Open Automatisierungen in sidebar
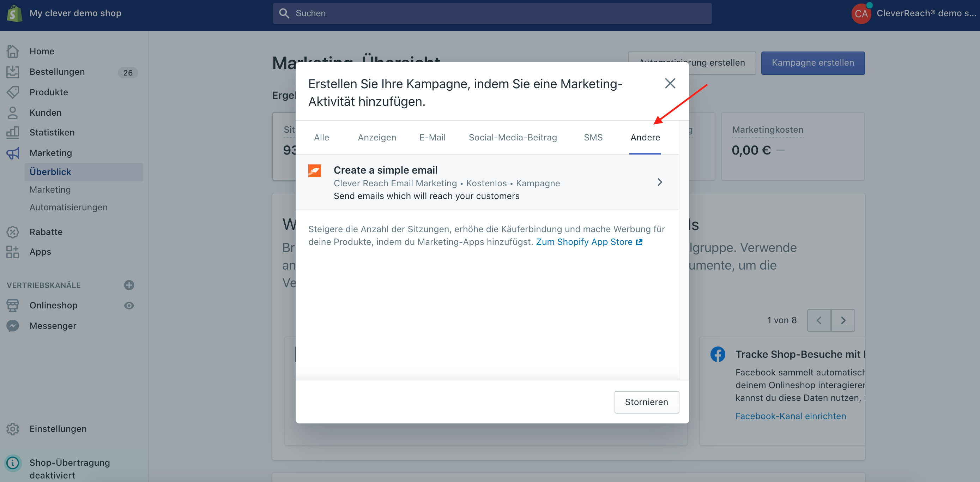The height and width of the screenshot is (482, 980). pos(68,207)
